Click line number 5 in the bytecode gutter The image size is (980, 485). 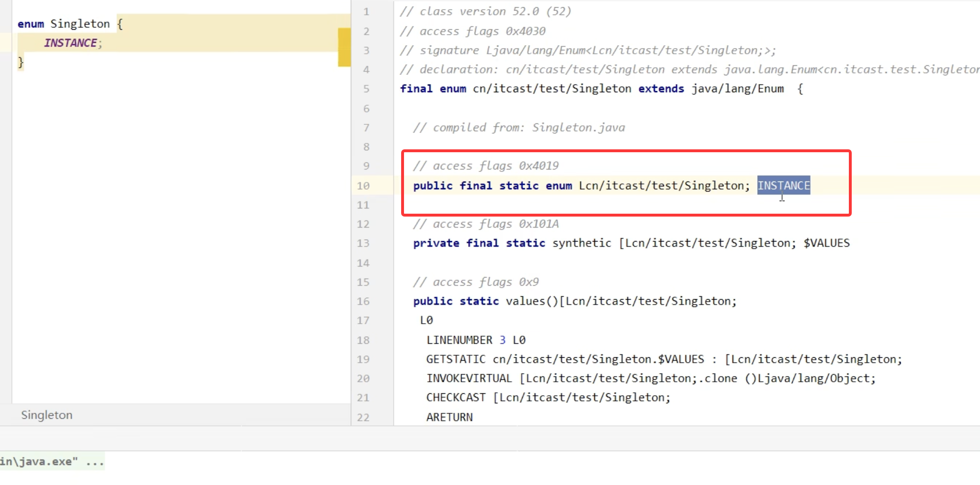point(366,89)
